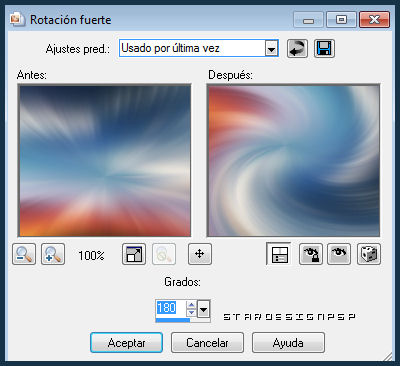Screen dimensions: 400x366
Task: Increase Grados value with up arrow
Action: click(191, 305)
